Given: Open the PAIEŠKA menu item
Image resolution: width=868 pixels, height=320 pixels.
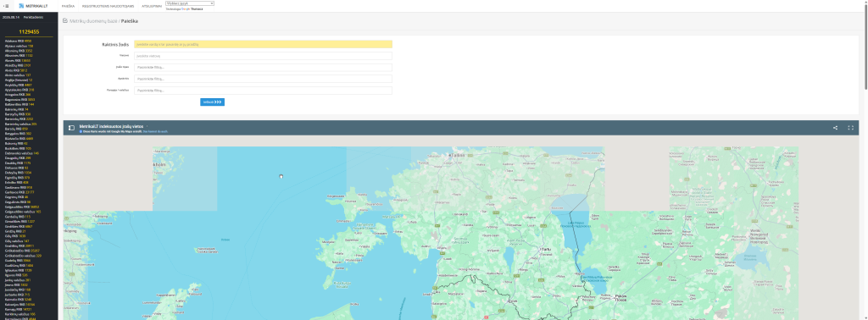Looking at the screenshot, I should coord(68,6).
